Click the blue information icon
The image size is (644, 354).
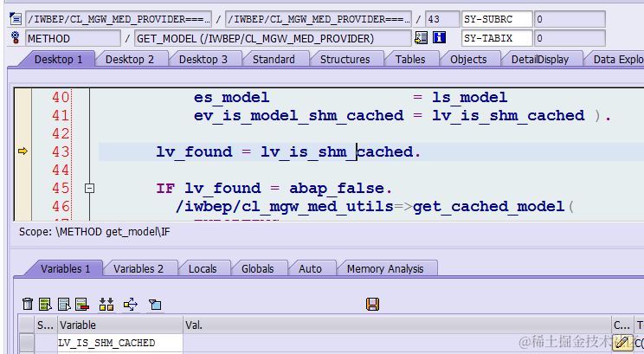(439, 38)
